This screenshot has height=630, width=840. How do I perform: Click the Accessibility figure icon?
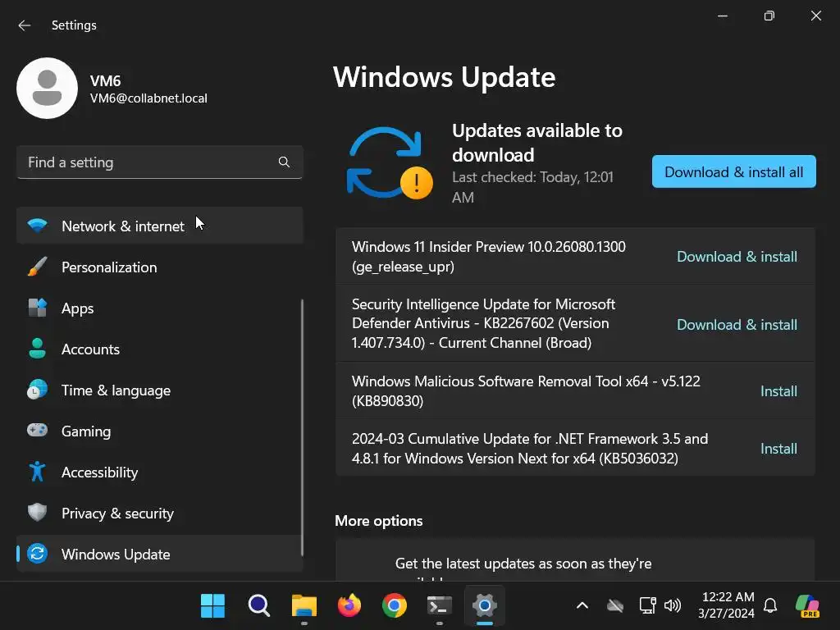point(37,472)
